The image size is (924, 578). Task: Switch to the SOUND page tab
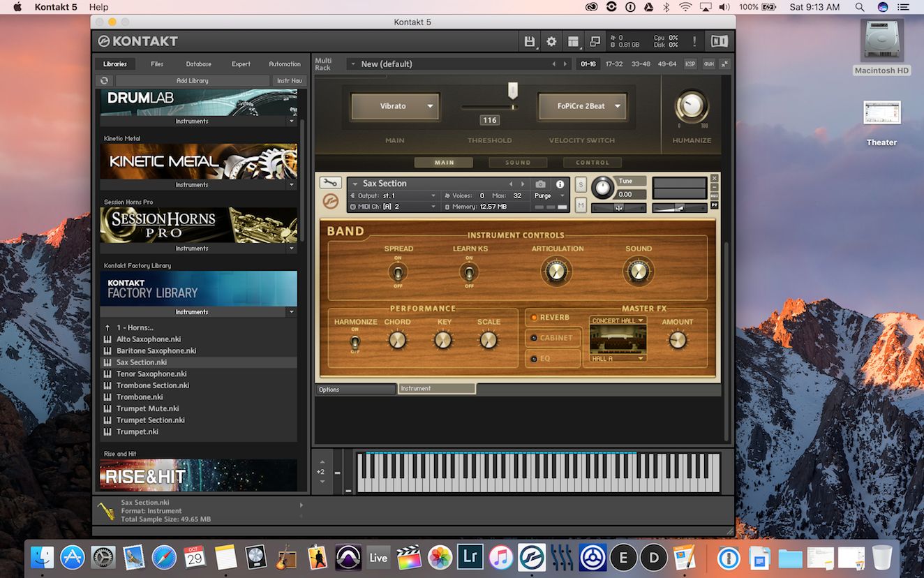click(518, 163)
